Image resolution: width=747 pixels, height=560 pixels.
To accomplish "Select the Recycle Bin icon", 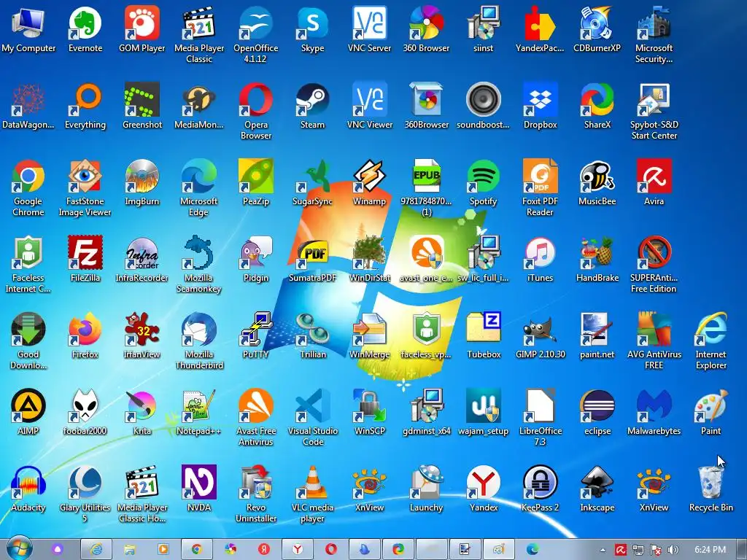I will [x=711, y=489].
